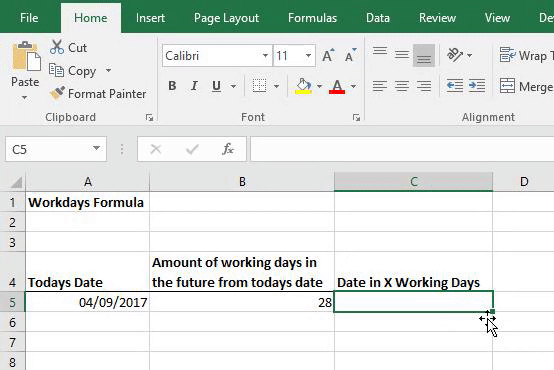Select column C header
554x370 pixels.
click(413, 182)
